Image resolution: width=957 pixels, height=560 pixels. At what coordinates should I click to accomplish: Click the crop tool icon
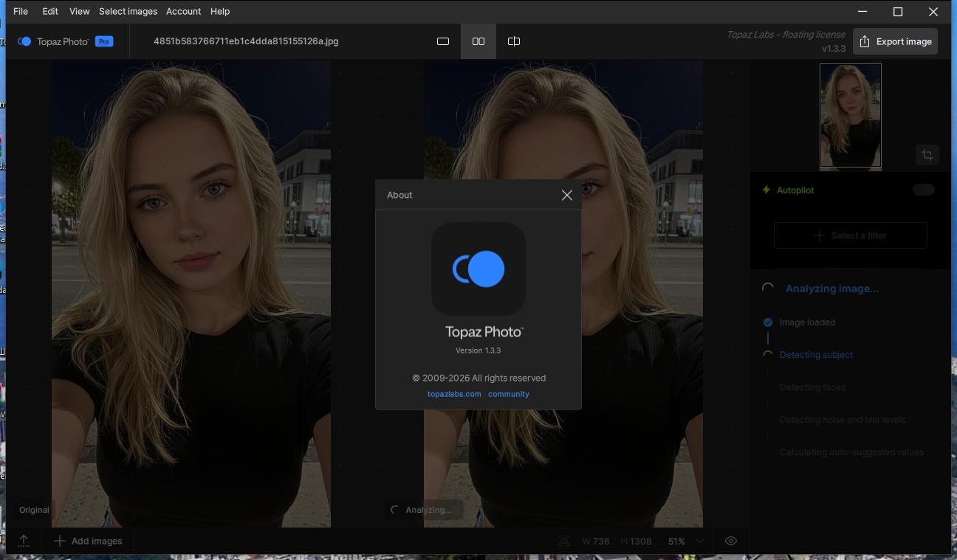pyautogui.click(x=927, y=155)
